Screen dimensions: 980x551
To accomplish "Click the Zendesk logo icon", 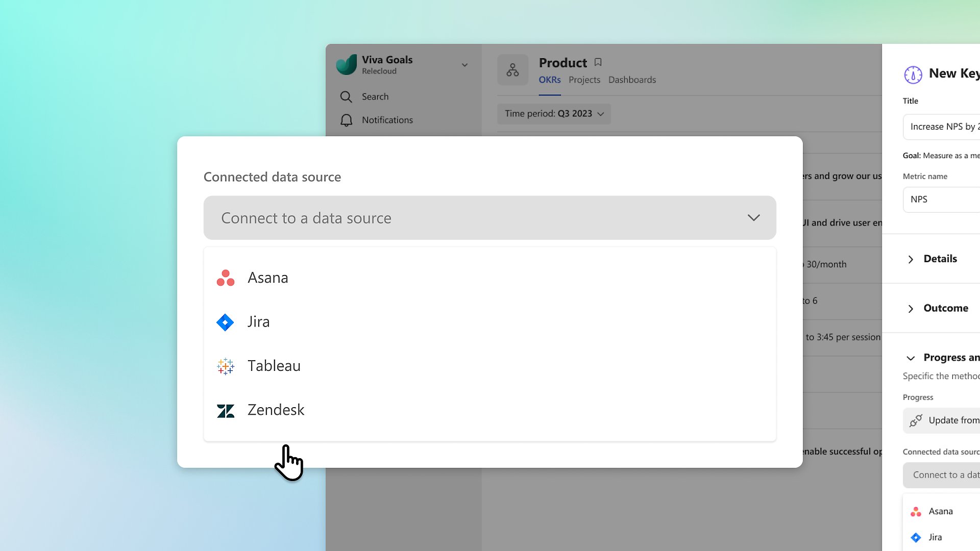I will pyautogui.click(x=225, y=411).
